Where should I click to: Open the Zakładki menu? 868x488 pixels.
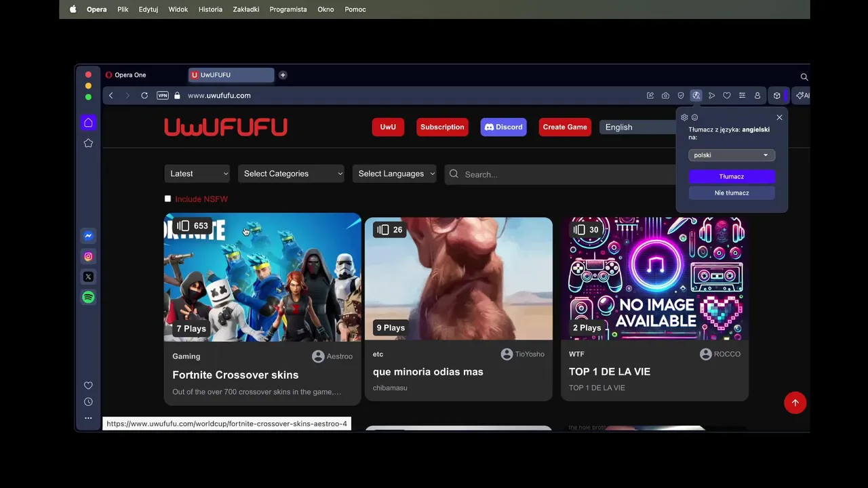pos(246,9)
